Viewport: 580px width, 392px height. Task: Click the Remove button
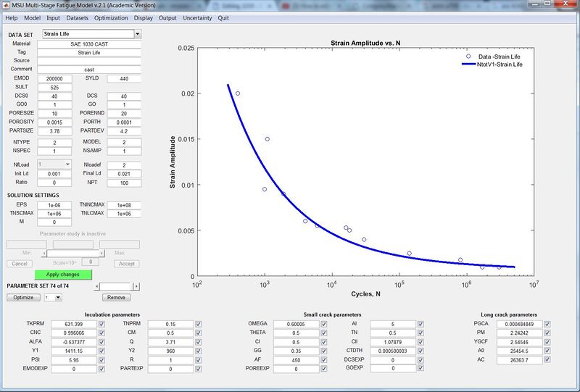pyautogui.click(x=116, y=297)
